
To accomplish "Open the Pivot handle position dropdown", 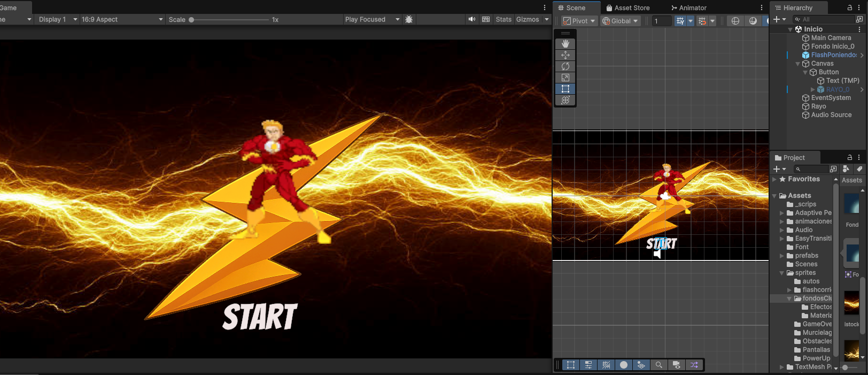I will [x=579, y=21].
